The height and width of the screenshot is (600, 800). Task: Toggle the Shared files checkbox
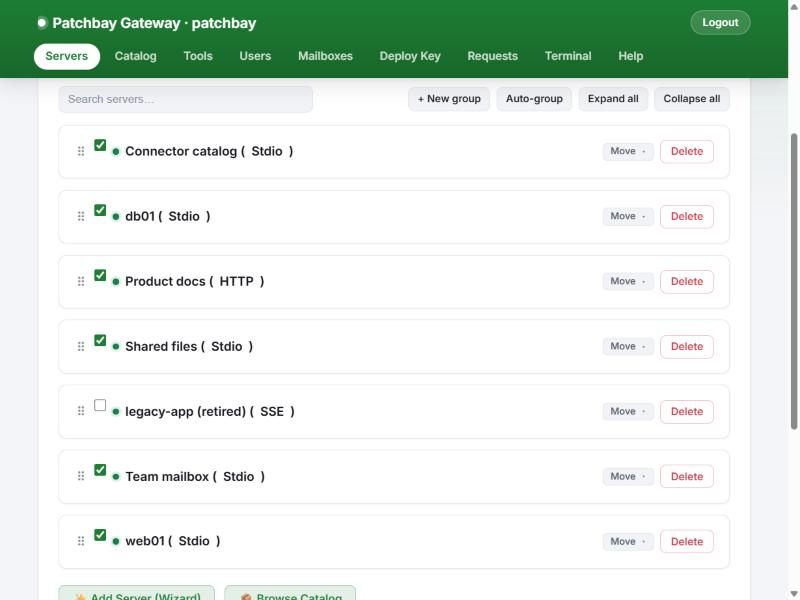tap(100, 340)
